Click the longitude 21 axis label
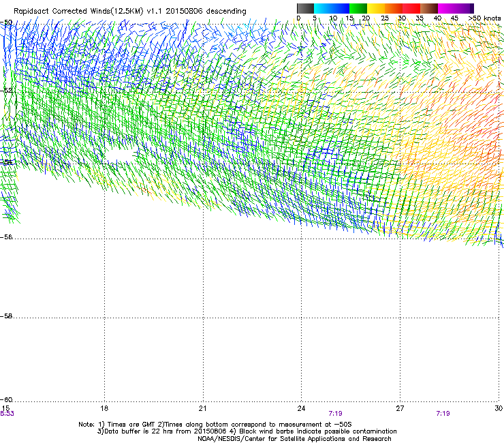This screenshot has width=504, height=443. tap(202, 408)
